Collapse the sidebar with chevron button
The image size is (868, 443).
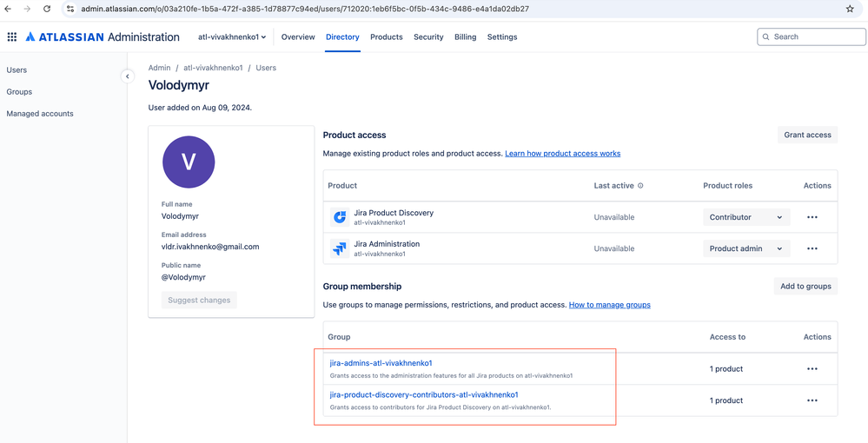(128, 76)
